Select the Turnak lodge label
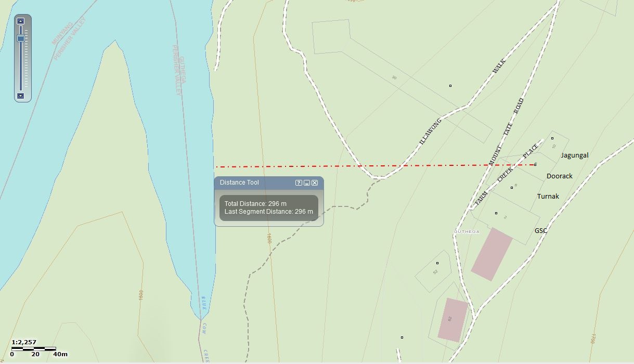Viewport: 634px width, 364px height. pos(548,196)
